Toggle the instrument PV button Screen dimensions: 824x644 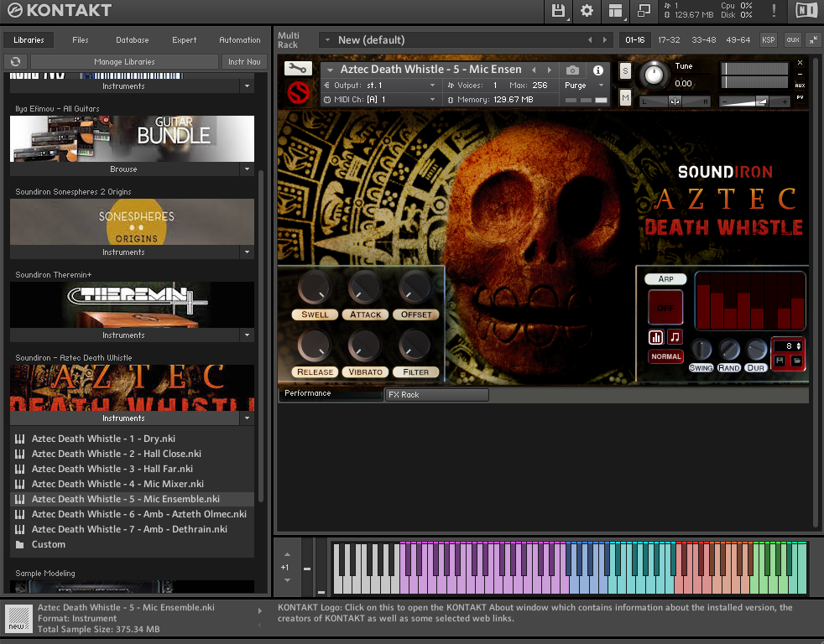[x=800, y=97]
